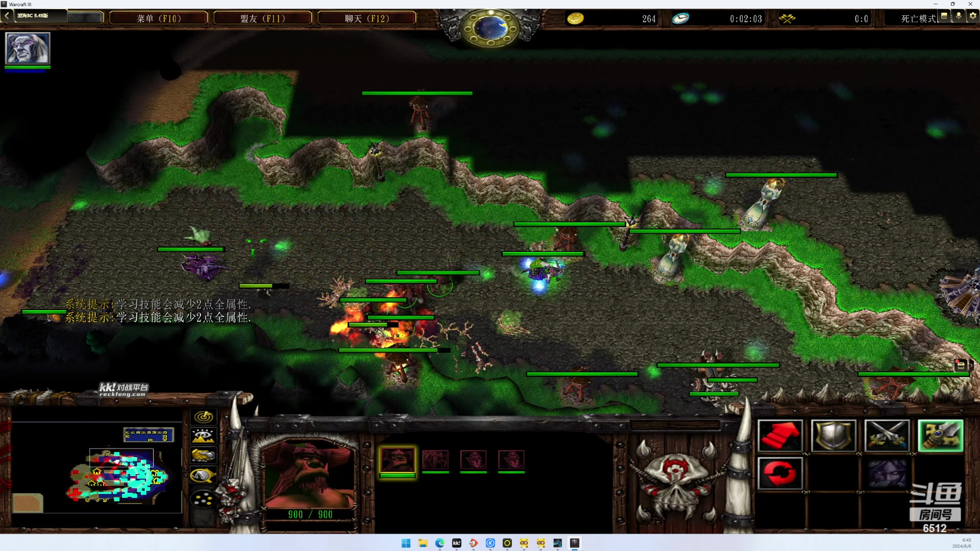Open the overlay notes panel icon
This screenshot has width=980, height=551.
tap(944, 16)
